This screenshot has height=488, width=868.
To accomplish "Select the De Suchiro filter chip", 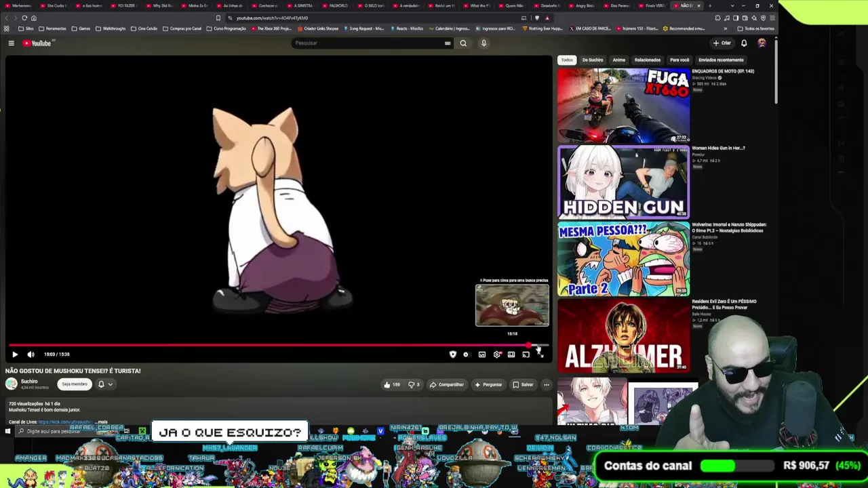I will [x=593, y=60].
